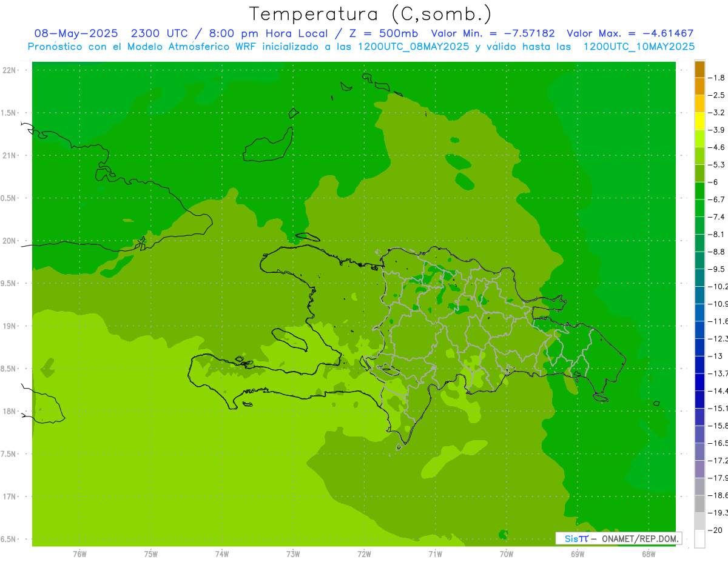
Task: Click the '17N' latitude axis label
Action: coord(10,497)
